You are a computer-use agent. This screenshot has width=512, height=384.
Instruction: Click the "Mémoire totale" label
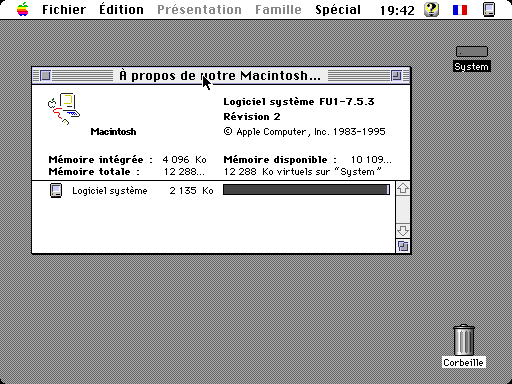[x=94, y=172]
